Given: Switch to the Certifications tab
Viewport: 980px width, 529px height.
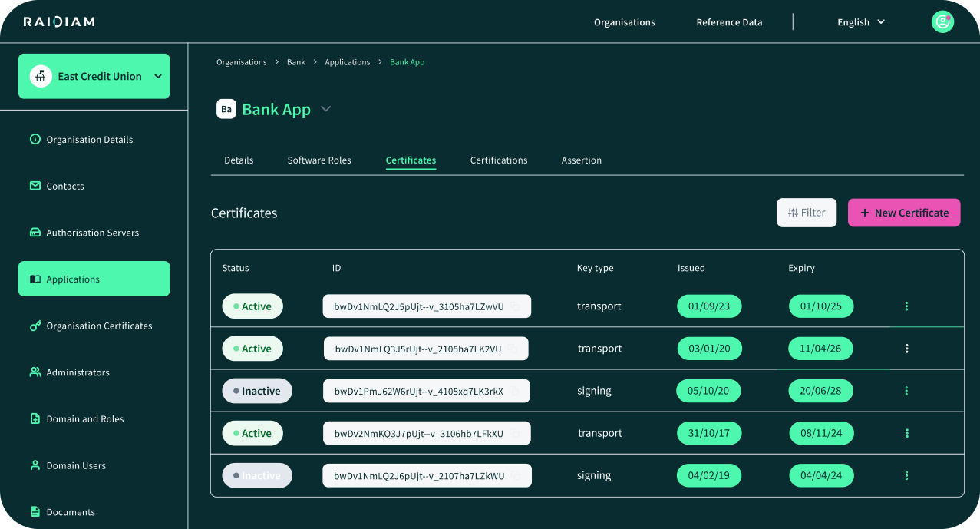Looking at the screenshot, I should pyautogui.click(x=499, y=160).
